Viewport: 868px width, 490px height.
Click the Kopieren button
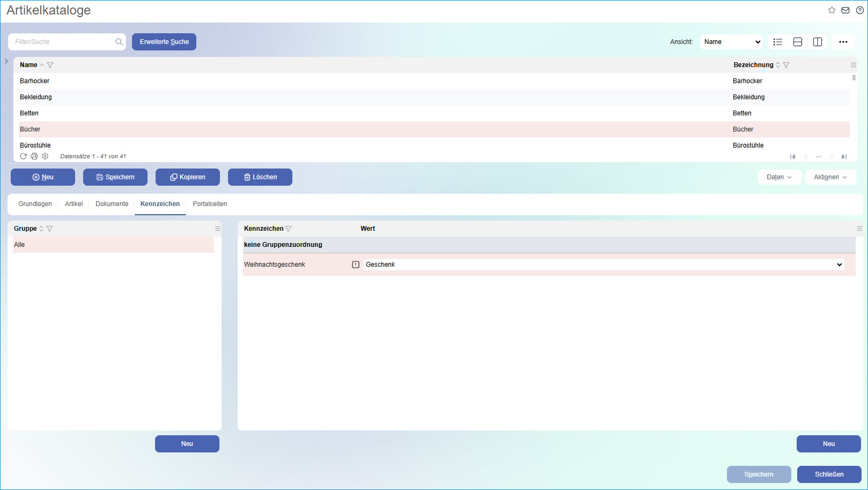tap(188, 177)
